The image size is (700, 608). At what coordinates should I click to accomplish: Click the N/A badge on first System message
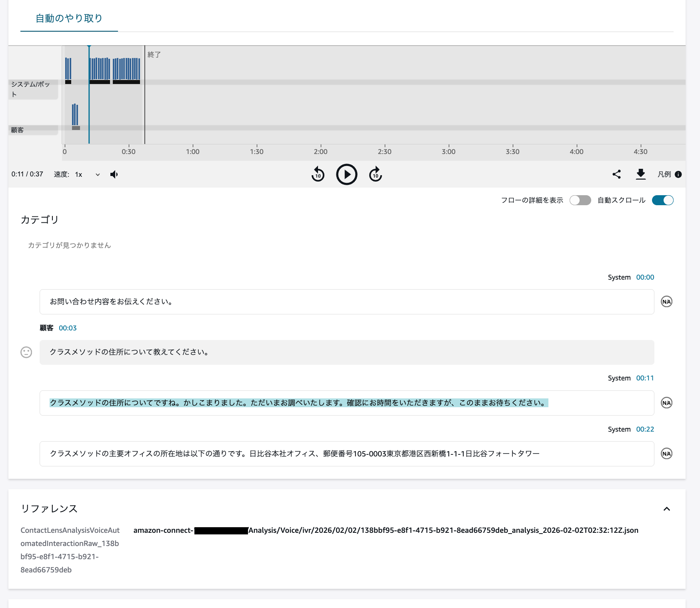click(666, 302)
